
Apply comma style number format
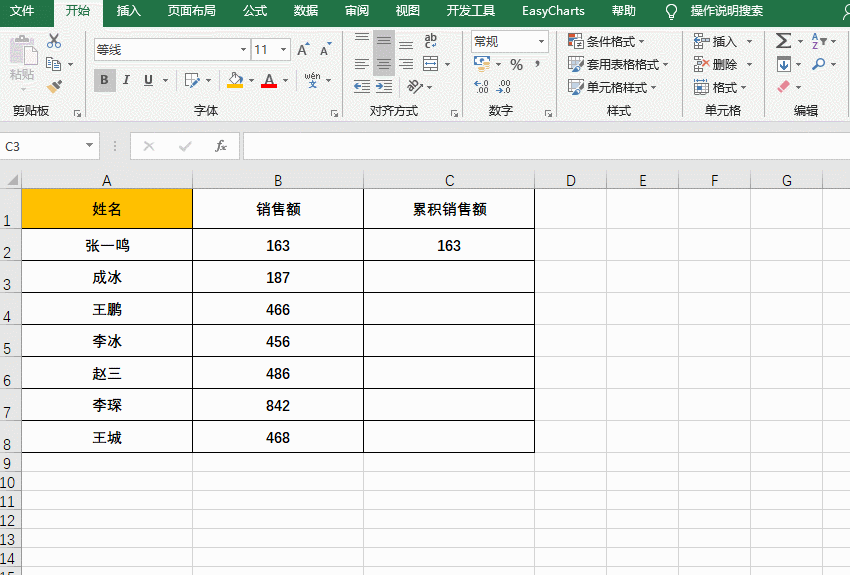tap(537, 64)
